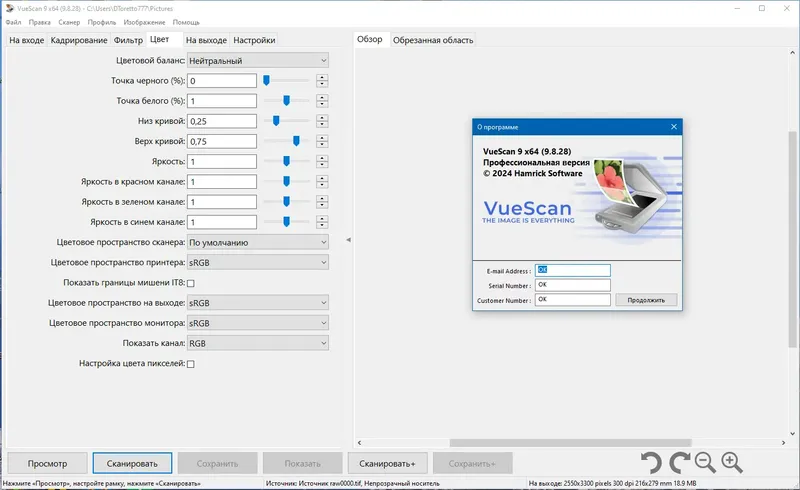Click the Serial Number field
Image resolution: width=800 pixels, height=490 pixels.
tap(572, 285)
